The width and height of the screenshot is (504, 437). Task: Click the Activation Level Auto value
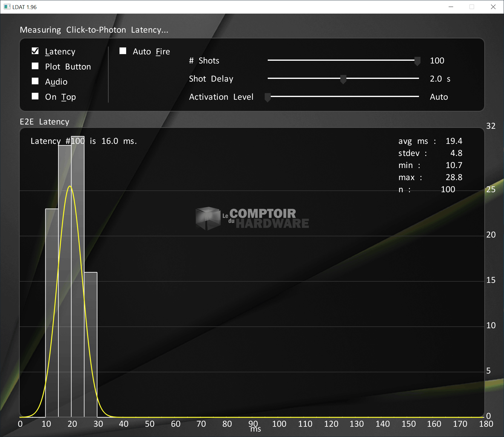(x=439, y=97)
